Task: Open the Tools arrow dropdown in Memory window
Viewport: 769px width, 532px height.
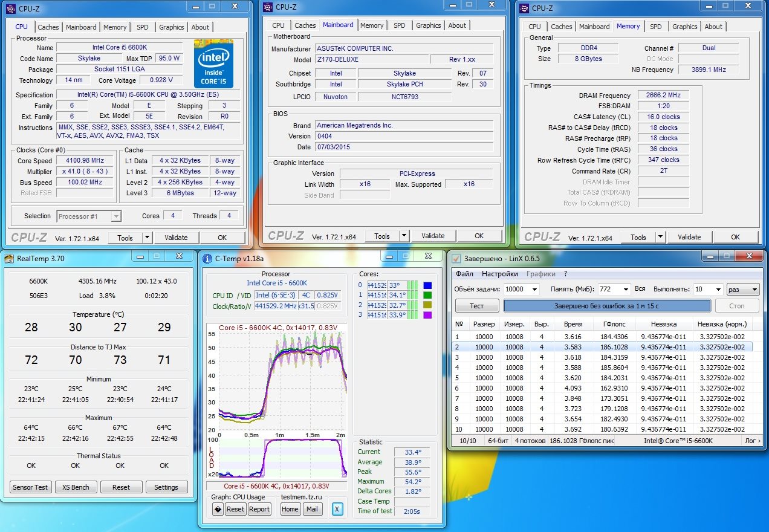Action: pos(660,237)
